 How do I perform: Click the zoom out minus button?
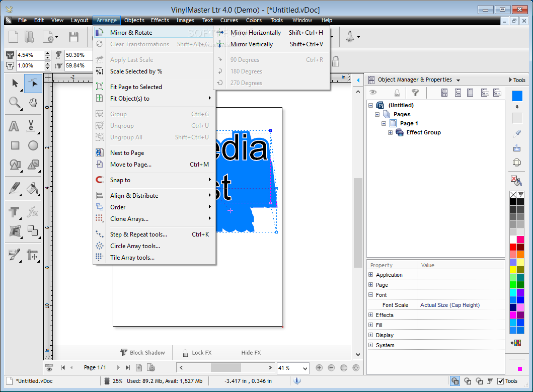tap(331, 367)
